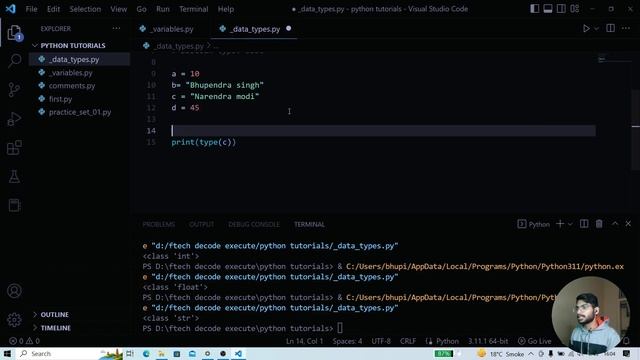The width and height of the screenshot is (640, 360).
Task: Open the Terminal menu
Action: [x=193, y=9]
